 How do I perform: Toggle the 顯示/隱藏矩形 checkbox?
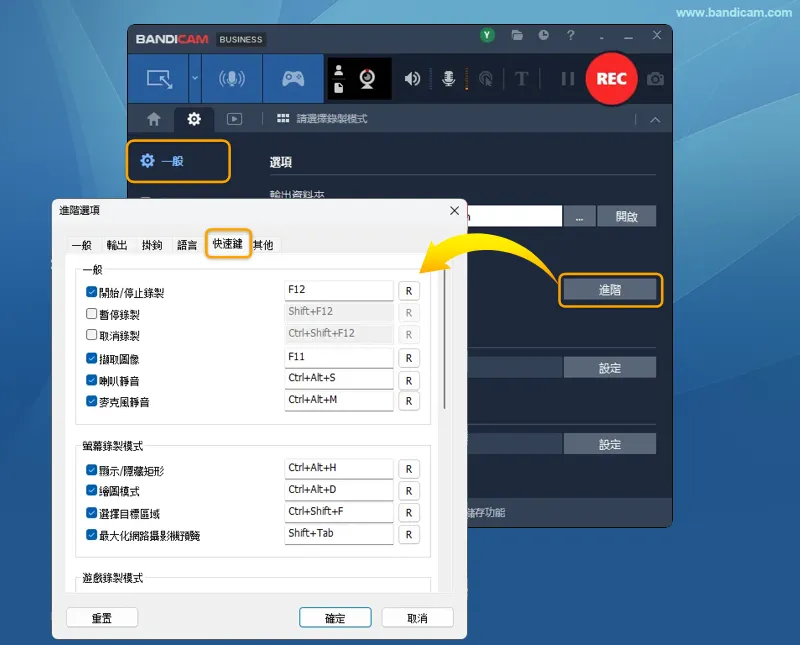click(x=91, y=469)
